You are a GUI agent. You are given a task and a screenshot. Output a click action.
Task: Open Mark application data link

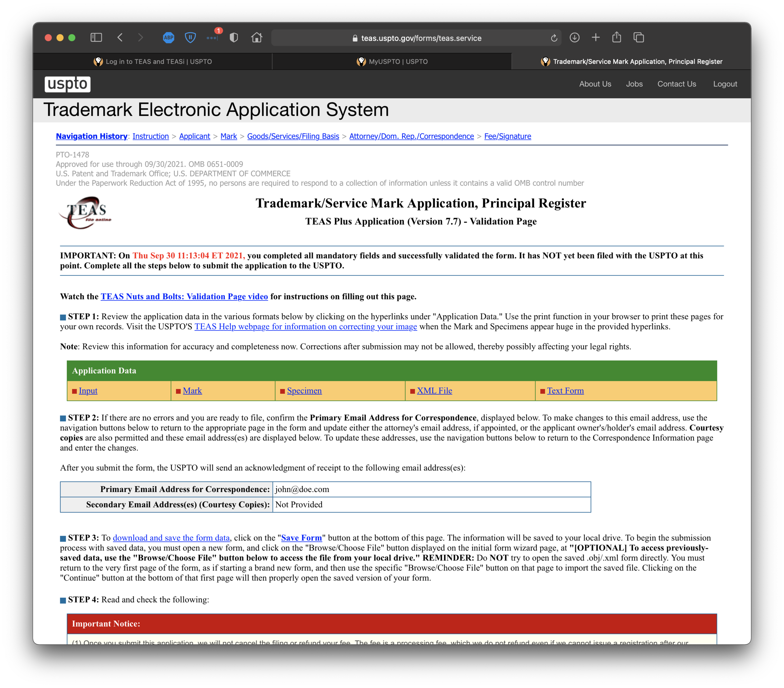[192, 390]
